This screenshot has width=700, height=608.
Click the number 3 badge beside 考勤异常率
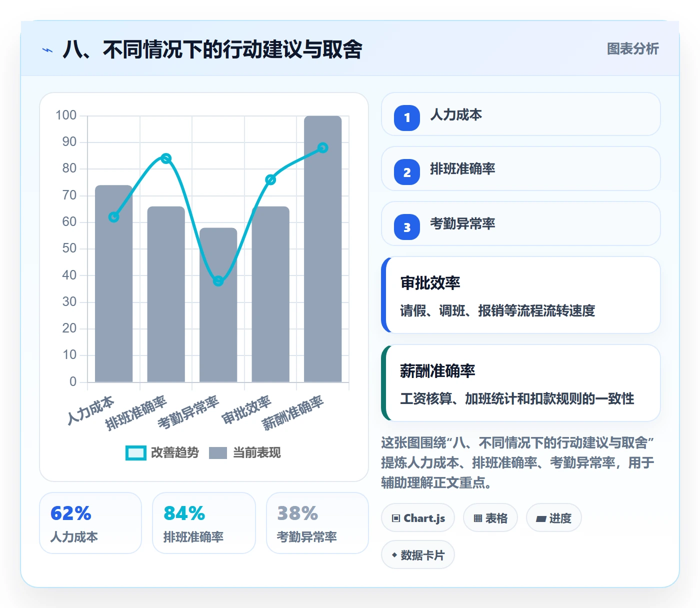coord(407,227)
